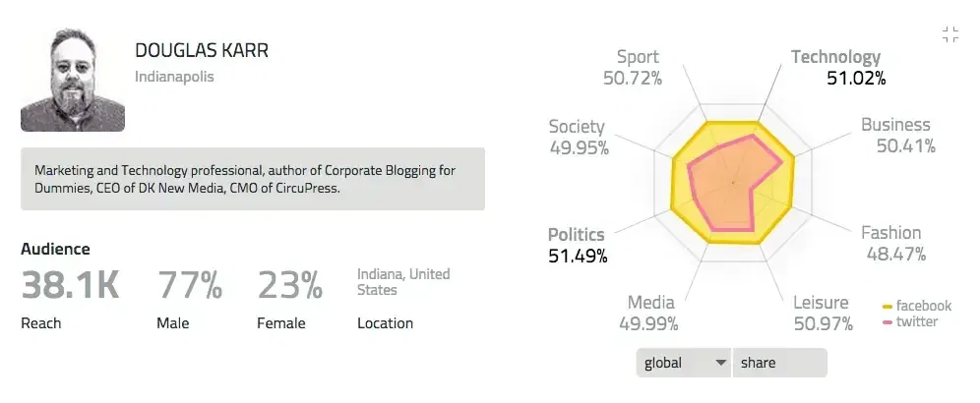Screen dimensions: 980x403
Task: Click the collapse corners icon at top right
Action: [950, 35]
